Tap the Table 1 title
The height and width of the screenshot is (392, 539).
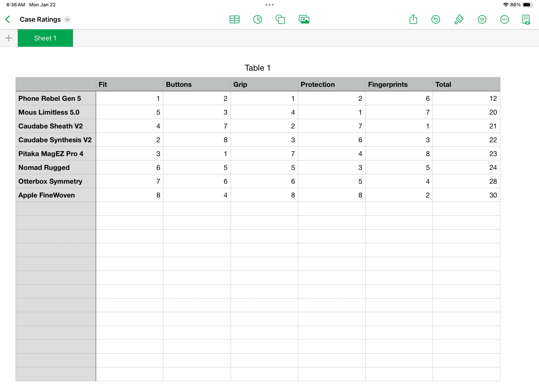point(257,68)
